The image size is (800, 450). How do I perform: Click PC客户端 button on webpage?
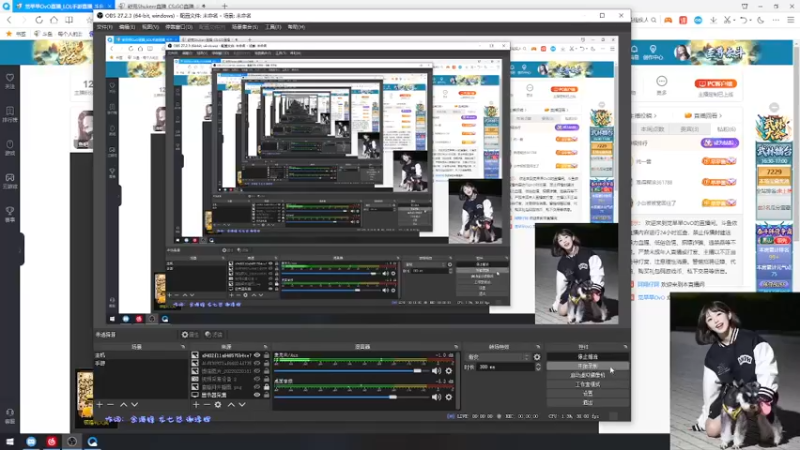click(715, 84)
